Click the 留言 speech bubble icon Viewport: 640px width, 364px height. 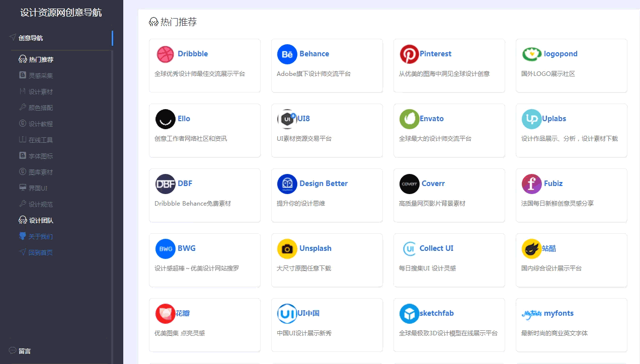[x=13, y=350]
